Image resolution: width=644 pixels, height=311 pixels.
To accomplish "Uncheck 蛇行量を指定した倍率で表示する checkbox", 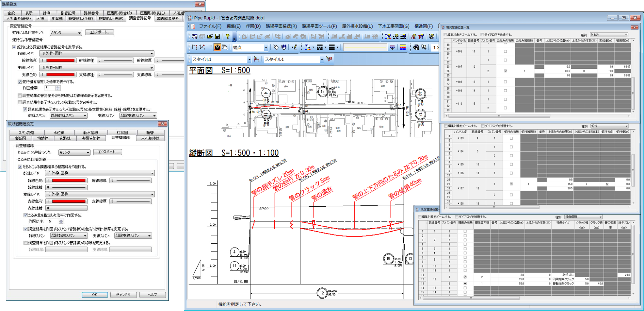I will 20,82.
